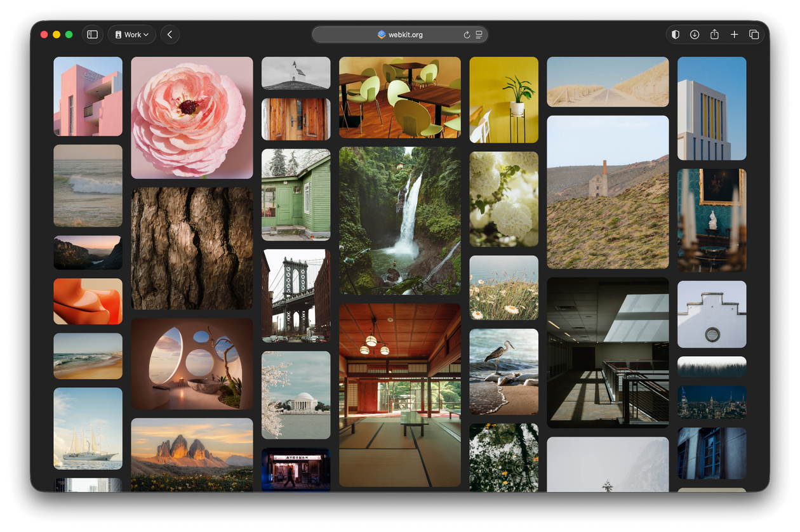Open the Manhattan Bridge photo
The height and width of the screenshot is (532, 800).
[296, 296]
